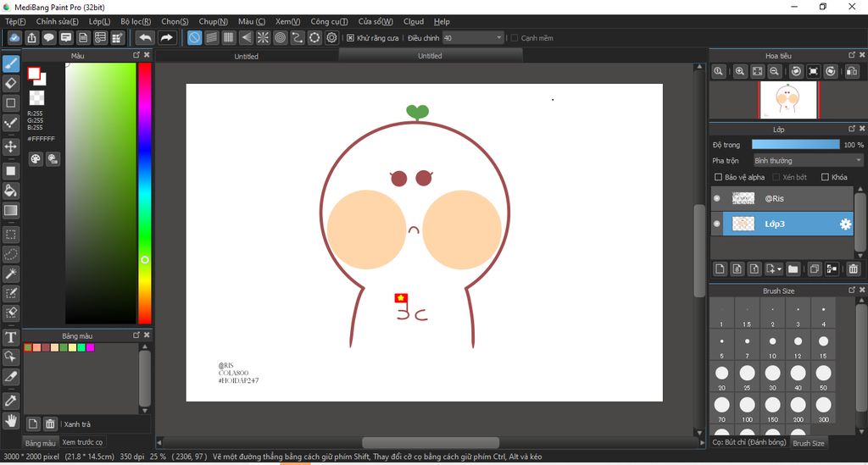Click the rainbow hue slider bar

tap(144, 193)
